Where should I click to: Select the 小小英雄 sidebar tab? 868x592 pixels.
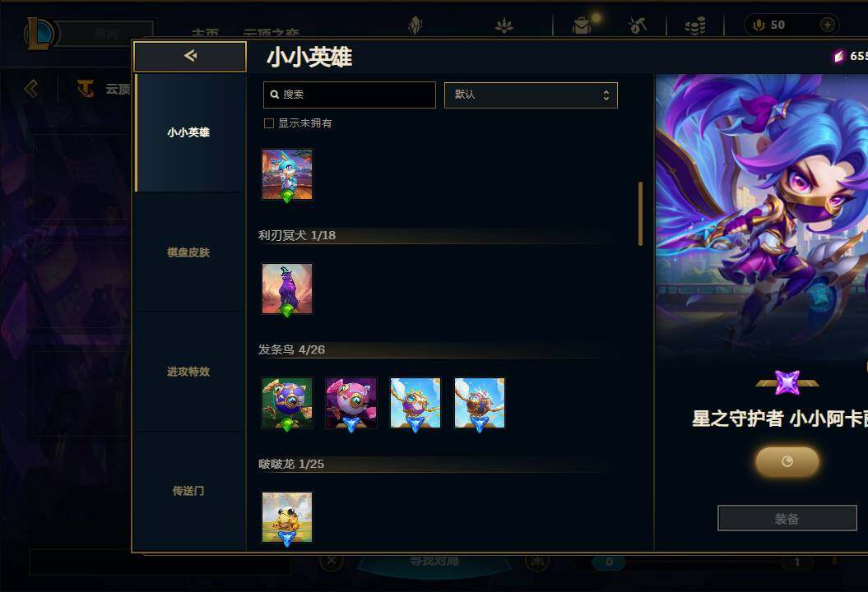tap(188, 132)
